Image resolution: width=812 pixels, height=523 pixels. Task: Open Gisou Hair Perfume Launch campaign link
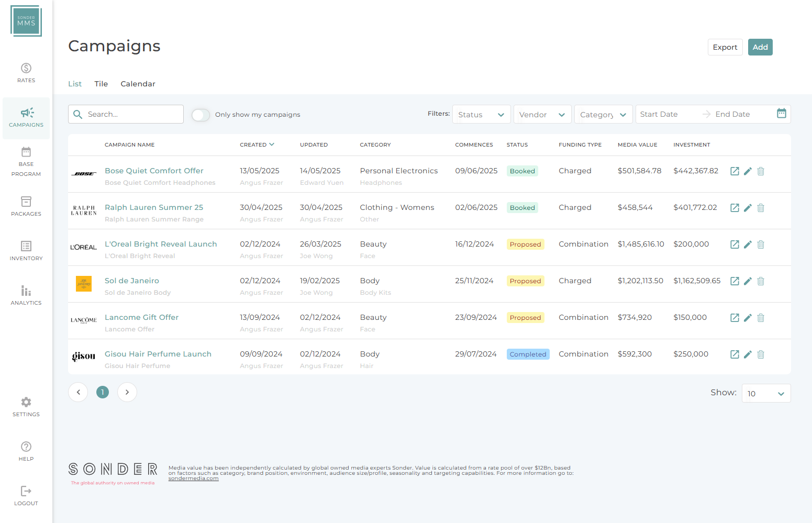click(158, 354)
